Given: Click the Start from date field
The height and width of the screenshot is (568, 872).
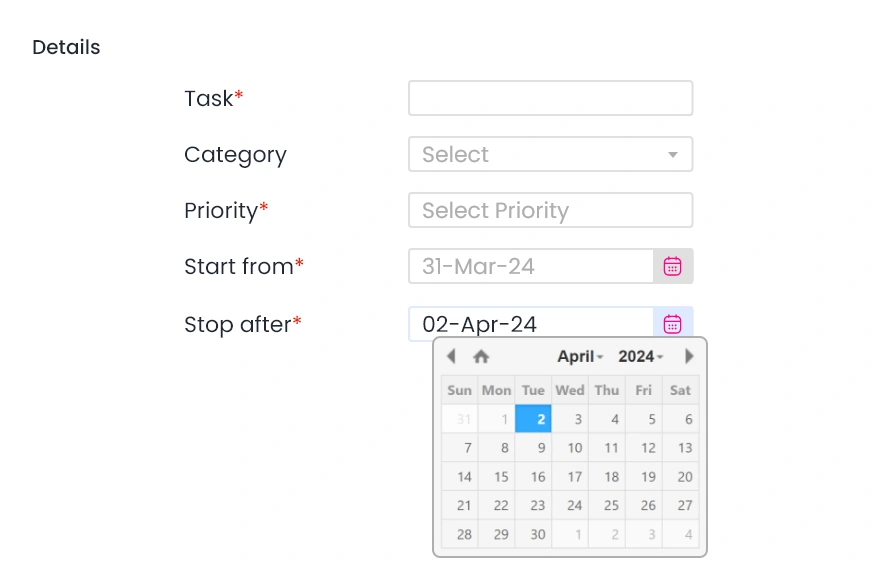Looking at the screenshot, I should coord(531,266).
